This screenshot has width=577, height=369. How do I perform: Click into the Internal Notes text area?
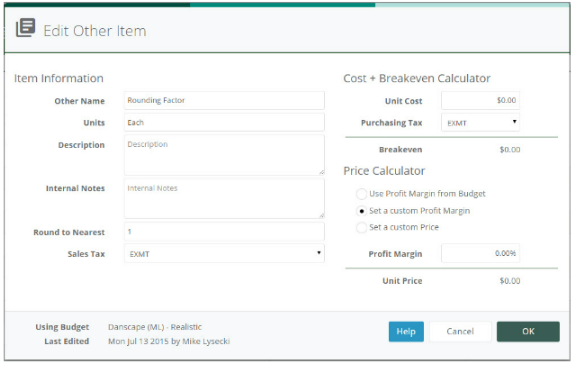coord(224,199)
